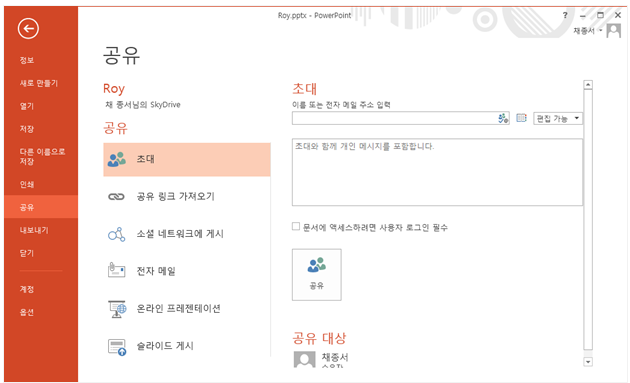Click the back arrow to exit Backstage
630x383 pixels.
tap(28, 29)
